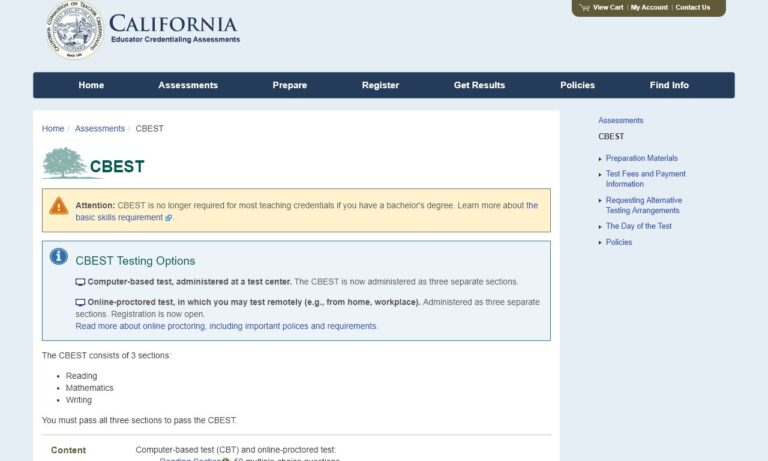This screenshot has height=461, width=768.
Task: Click the Contact Us link
Action: click(692, 7)
